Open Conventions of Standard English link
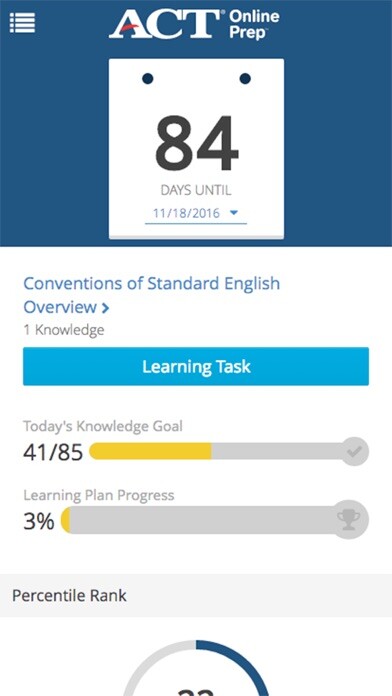Image resolution: width=392 pixels, height=696 pixels. tap(151, 283)
